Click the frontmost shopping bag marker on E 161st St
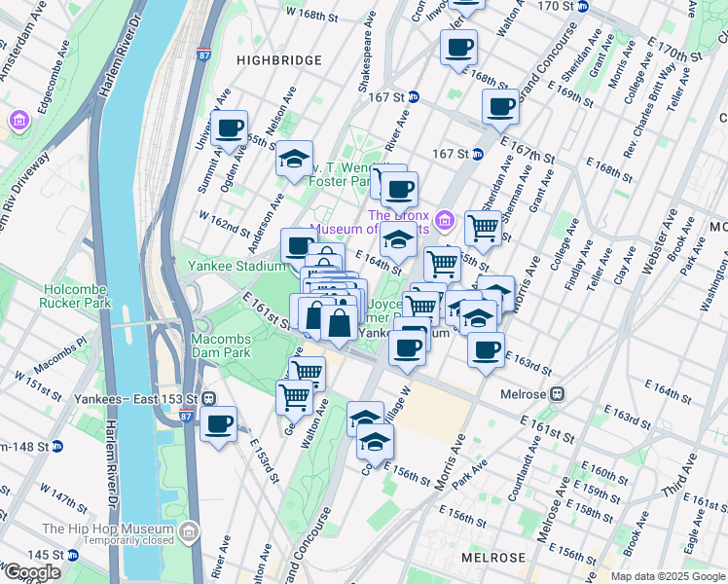728x584 pixels. coord(339,323)
